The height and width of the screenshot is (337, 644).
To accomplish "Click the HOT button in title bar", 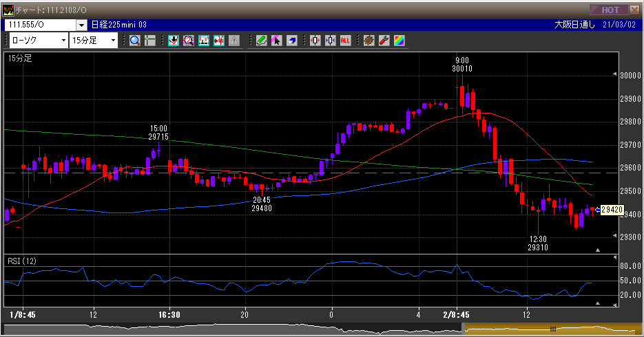I will [610, 10].
